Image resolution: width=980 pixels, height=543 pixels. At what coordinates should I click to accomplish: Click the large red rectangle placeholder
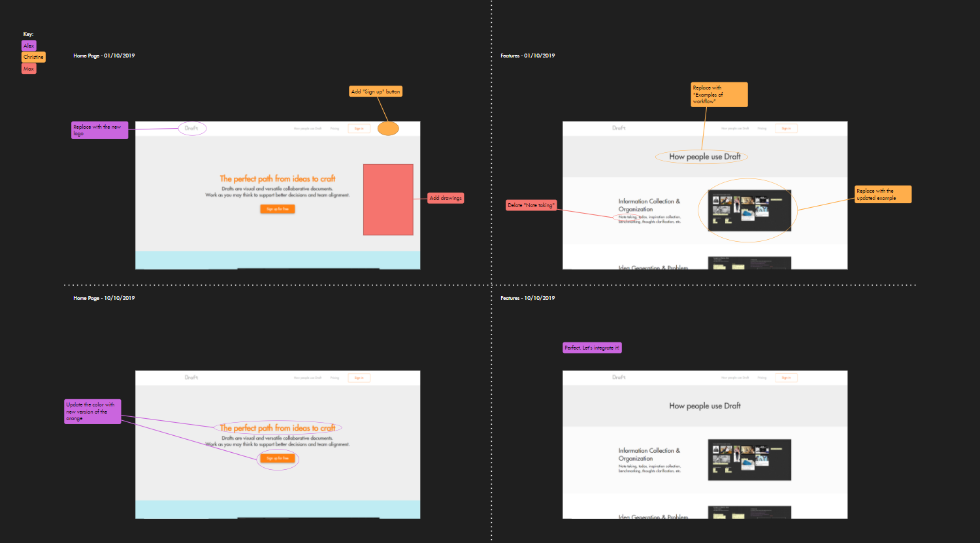click(388, 199)
